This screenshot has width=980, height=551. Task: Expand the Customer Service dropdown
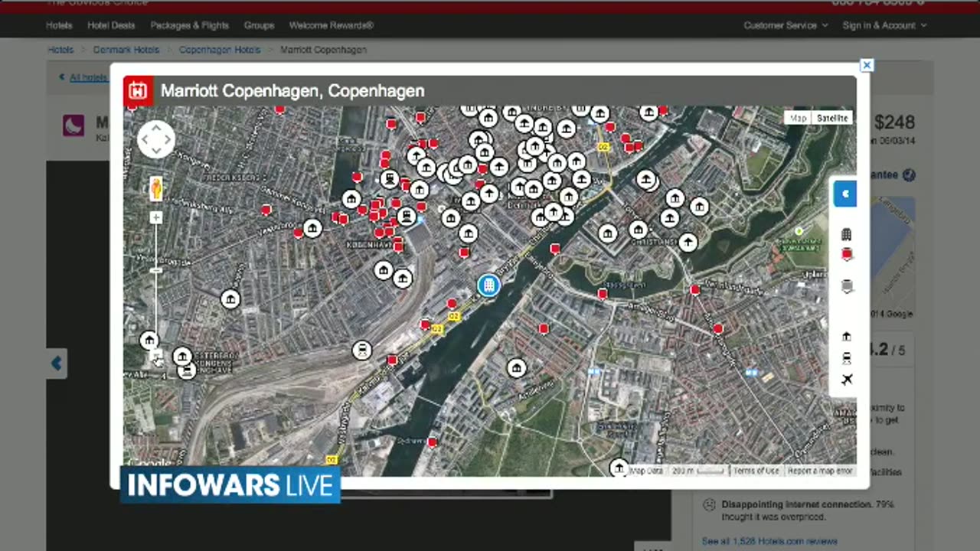(786, 25)
